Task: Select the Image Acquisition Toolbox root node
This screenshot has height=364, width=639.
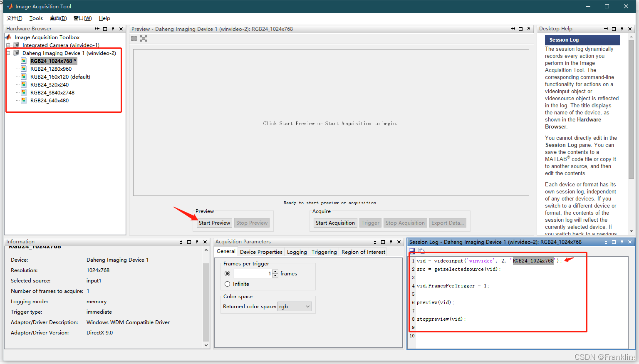Action: 47,37
